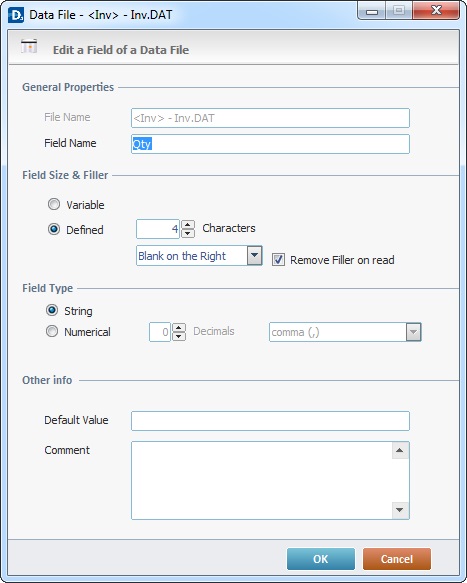
Task: Decrease the Characters count with the down arrow
Action: tap(188, 233)
